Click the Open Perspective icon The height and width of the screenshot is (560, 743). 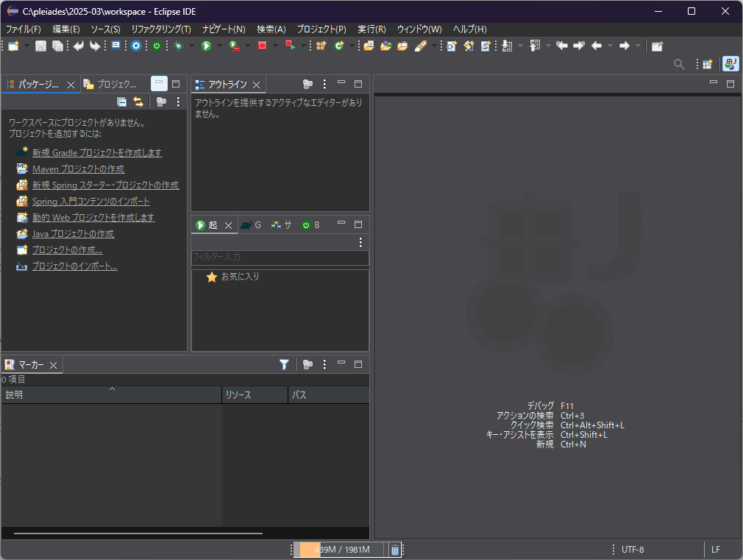click(x=708, y=64)
